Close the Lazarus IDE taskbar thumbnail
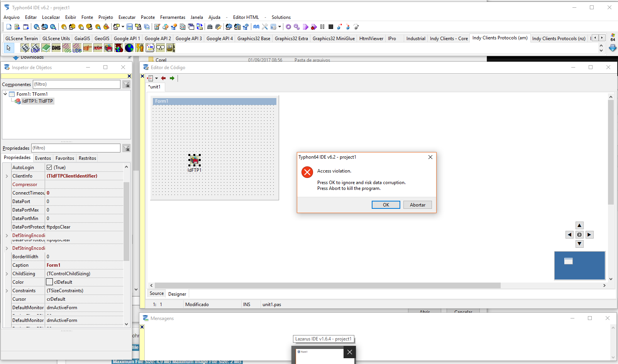This screenshot has width=618, height=364. pos(349,352)
